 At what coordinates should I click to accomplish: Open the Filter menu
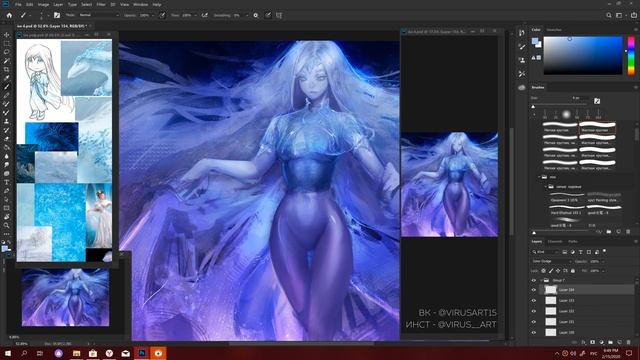point(101,4)
